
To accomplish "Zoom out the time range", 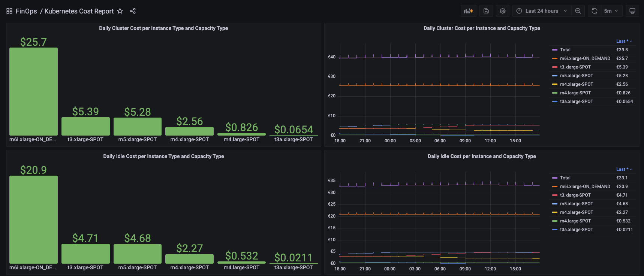I will [x=578, y=11].
